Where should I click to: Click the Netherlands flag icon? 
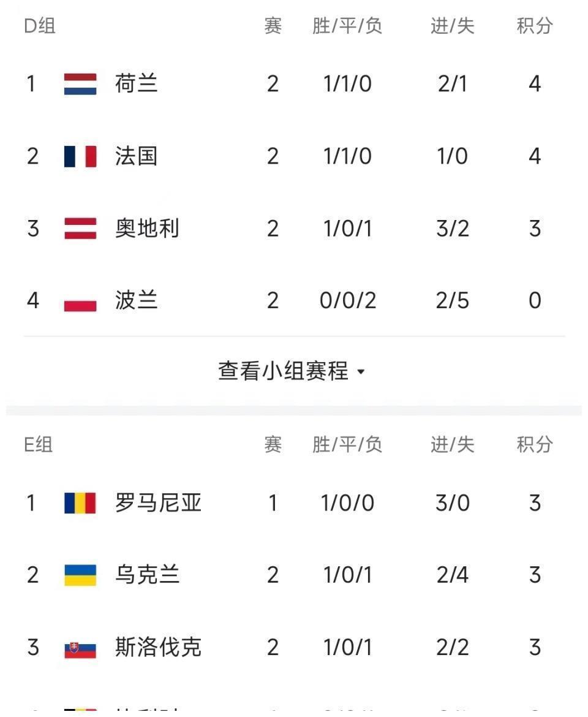click(x=80, y=83)
